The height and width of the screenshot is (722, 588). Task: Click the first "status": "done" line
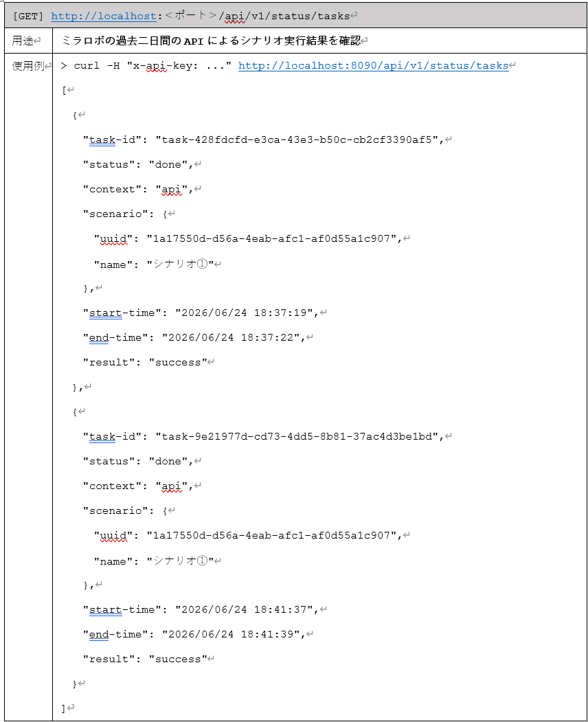click(x=138, y=164)
